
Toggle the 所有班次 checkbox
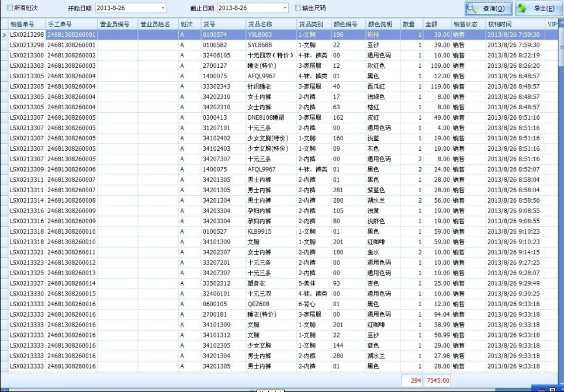pyautogui.click(x=9, y=8)
